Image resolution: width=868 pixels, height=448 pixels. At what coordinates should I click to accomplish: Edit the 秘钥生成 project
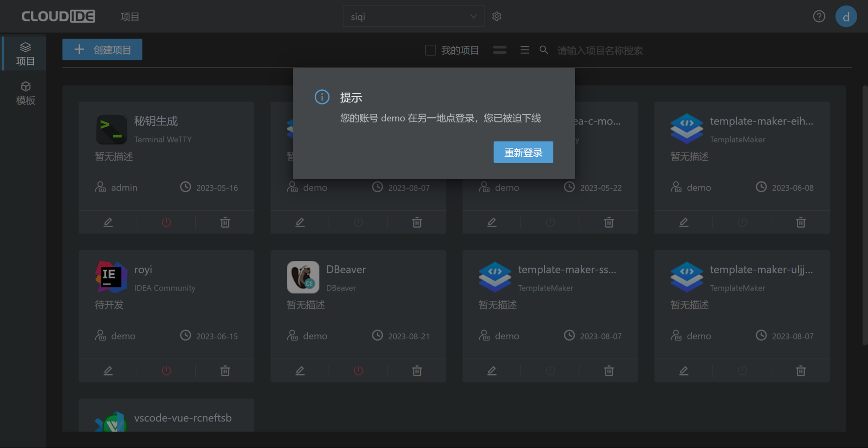(x=108, y=222)
